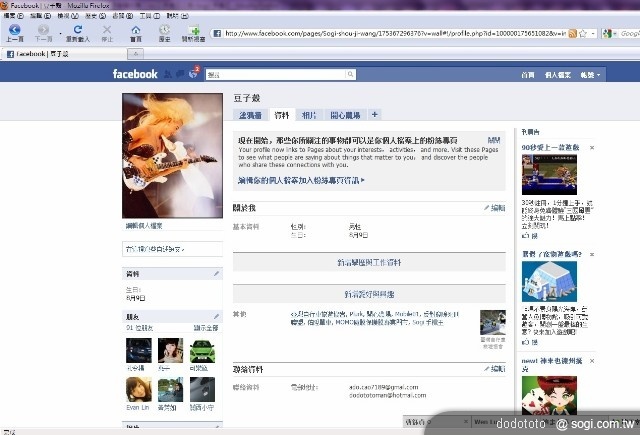
Task: Click edit link beside contact info heading
Action: pos(495,369)
